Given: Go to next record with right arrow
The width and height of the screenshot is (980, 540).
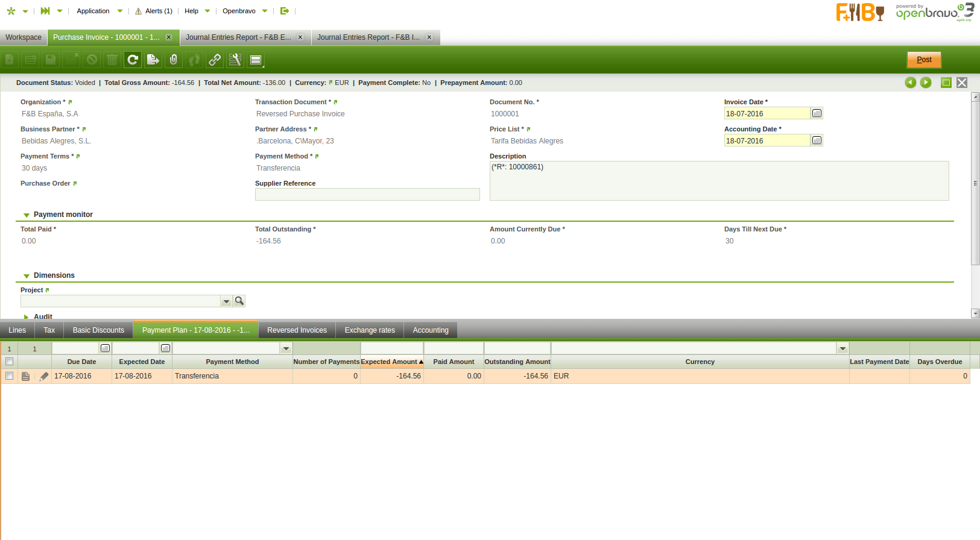Looking at the screenshot, I should click(926, 83).
